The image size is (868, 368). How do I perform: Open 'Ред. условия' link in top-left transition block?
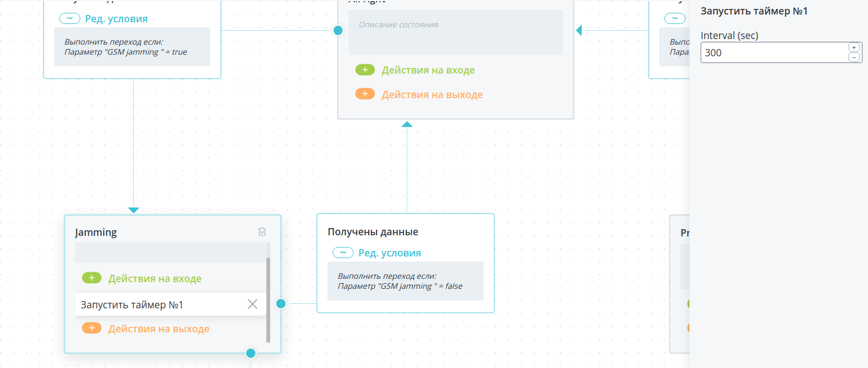pos(117,19)
